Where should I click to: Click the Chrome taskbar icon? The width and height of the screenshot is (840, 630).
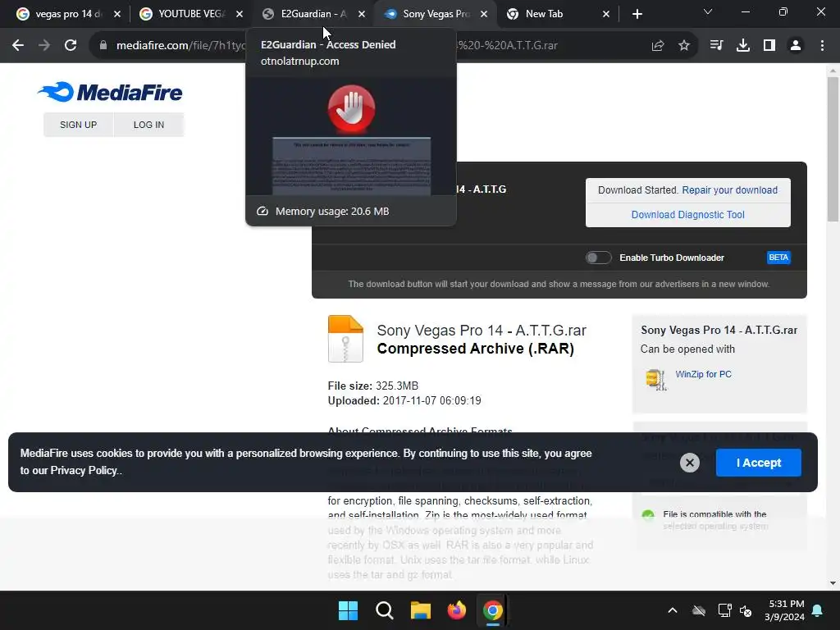click(x=493, y=610)
